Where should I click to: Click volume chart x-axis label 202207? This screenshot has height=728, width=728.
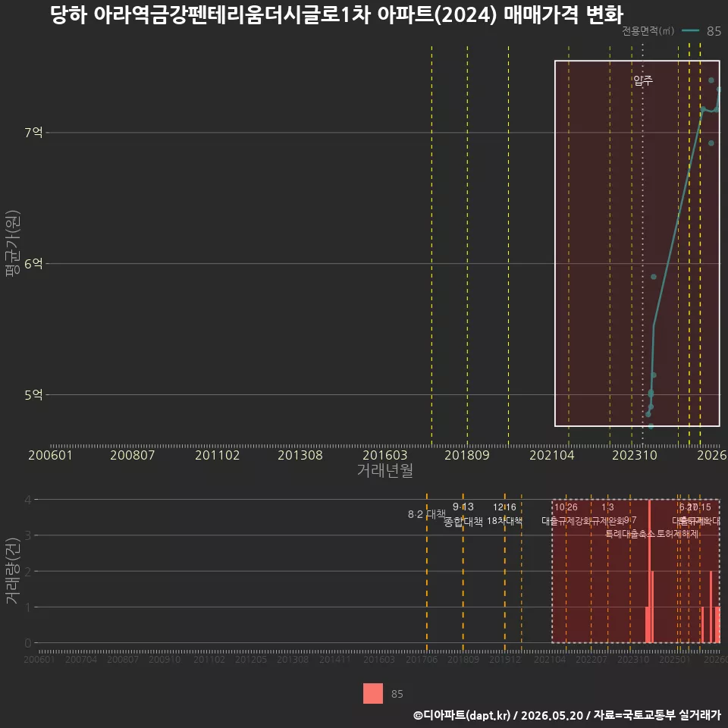tap(591, 659)
